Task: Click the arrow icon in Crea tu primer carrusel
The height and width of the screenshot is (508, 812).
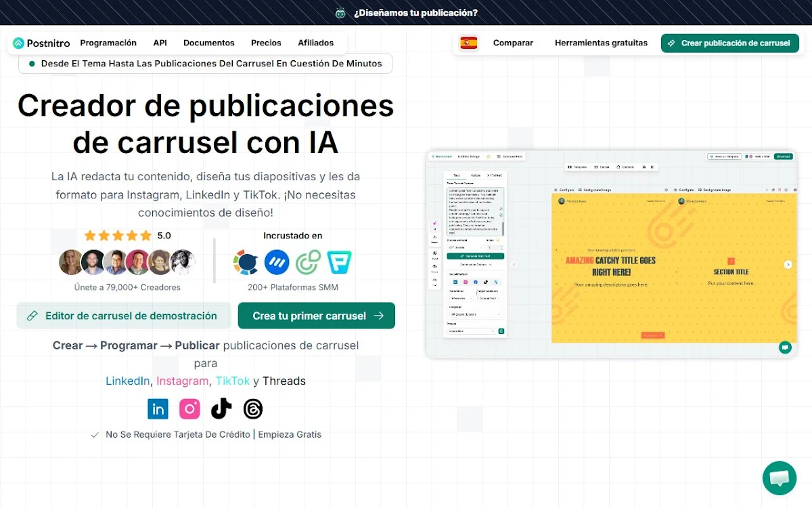Action: (x=379, y=316)
